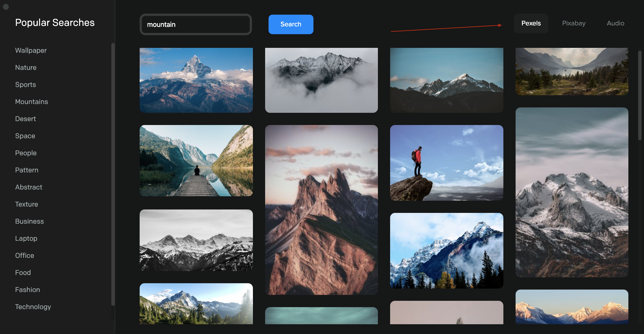Click the Laptop sidebar entry
This screenshot has height=334, width=644.
(26, 238)
